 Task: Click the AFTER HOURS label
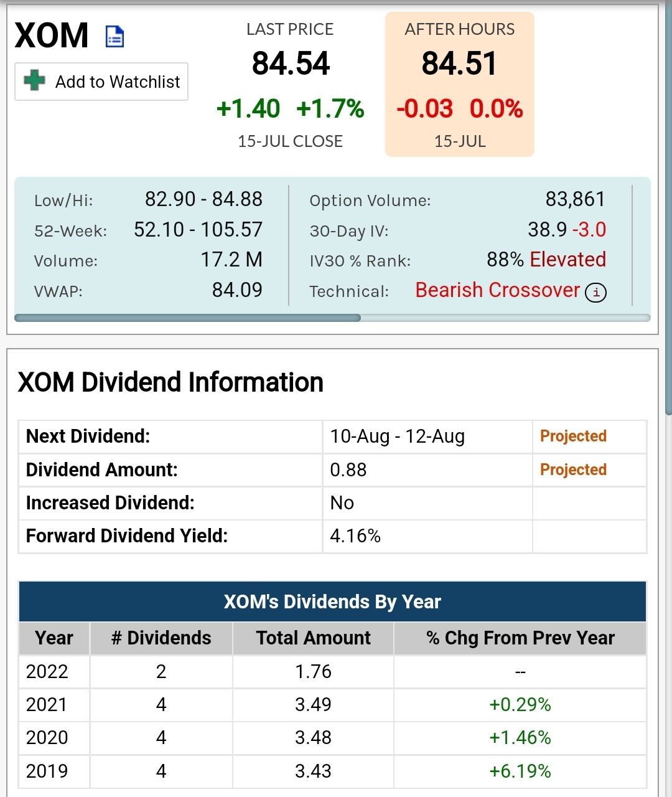(x=460, y=29)
